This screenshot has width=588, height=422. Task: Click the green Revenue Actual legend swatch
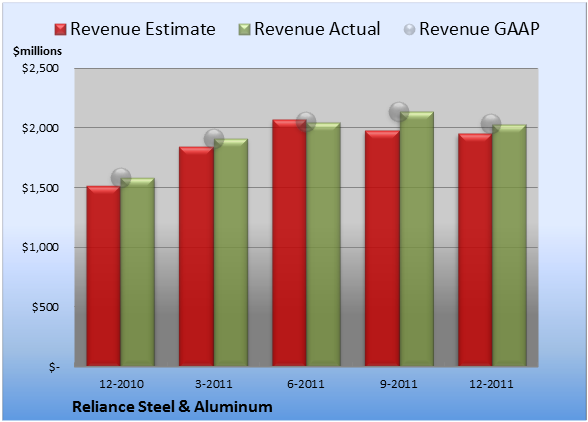point(244,30)
